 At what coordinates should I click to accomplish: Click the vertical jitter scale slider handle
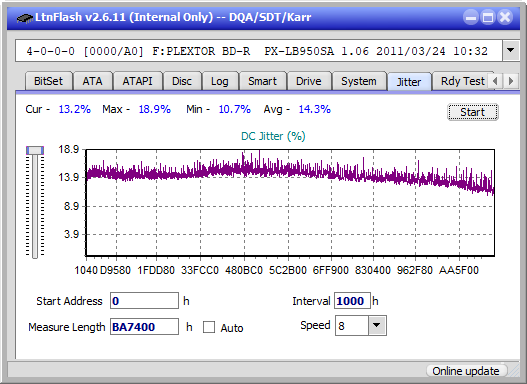click(x=35, y=150)
